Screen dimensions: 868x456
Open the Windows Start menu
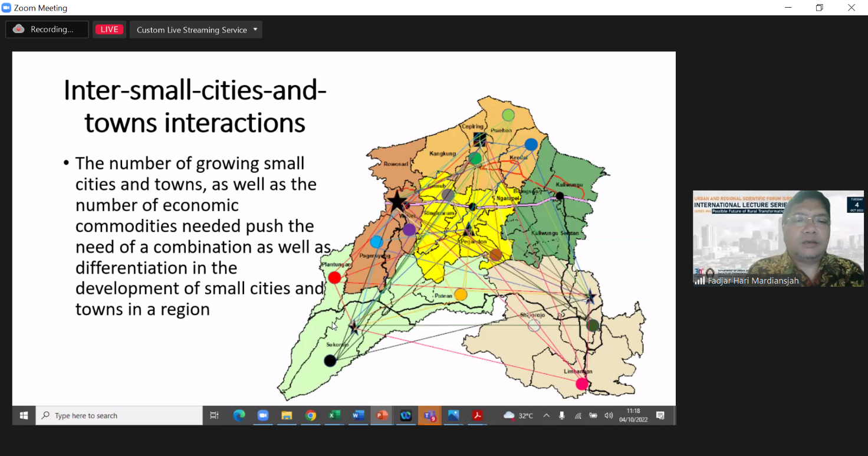24,416
